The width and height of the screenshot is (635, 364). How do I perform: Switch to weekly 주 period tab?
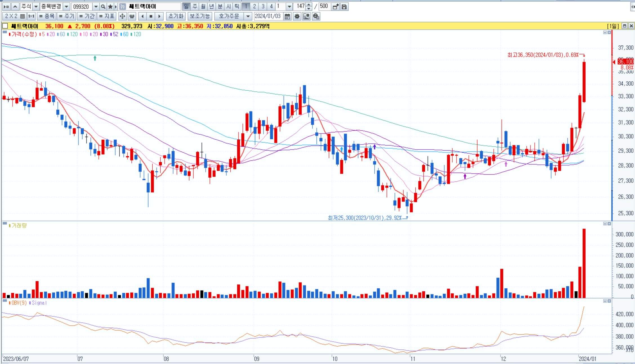tap(195, 6)
